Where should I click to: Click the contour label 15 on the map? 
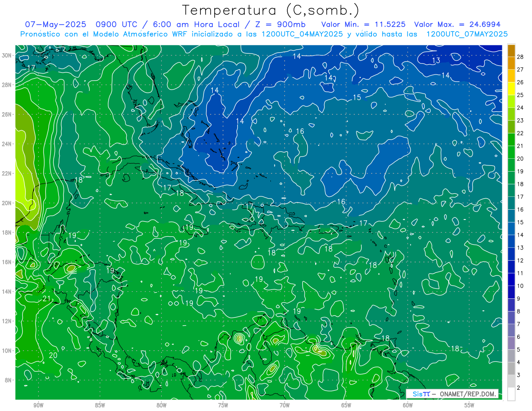tap(357, 98)
